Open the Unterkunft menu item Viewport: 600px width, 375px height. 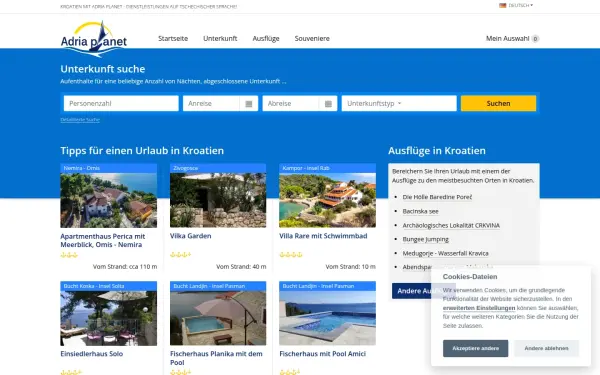220,38
